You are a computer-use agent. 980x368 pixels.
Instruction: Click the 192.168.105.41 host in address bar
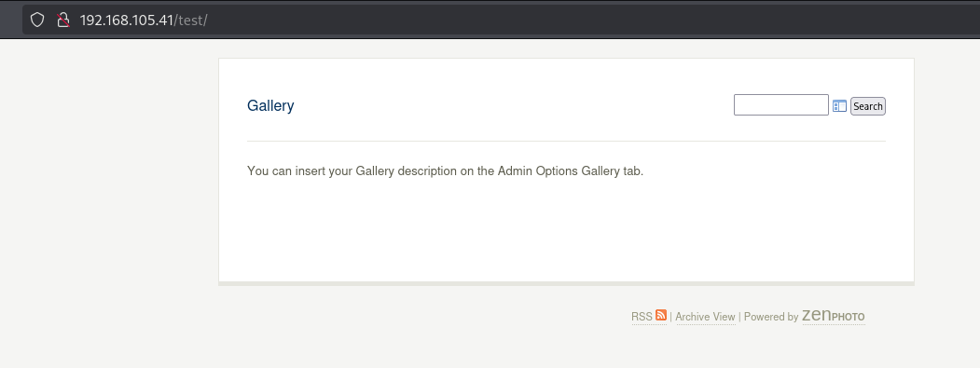[126, 20]
